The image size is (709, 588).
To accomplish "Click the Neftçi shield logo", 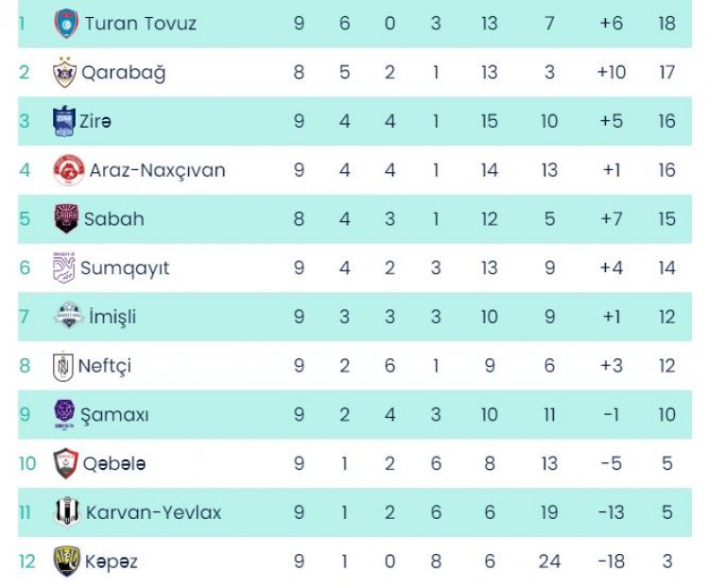I will [63, 366].
